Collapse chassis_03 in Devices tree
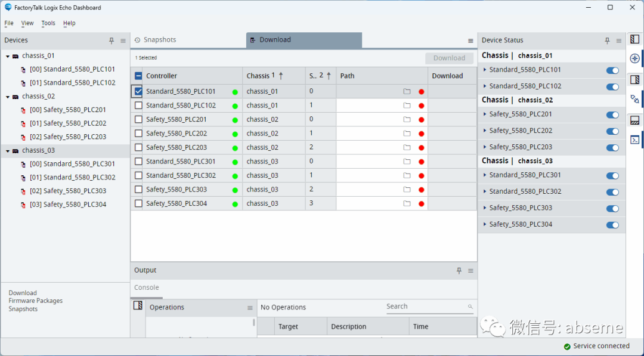The width and height of the screenshot is (644, 356). coord(7,151)
